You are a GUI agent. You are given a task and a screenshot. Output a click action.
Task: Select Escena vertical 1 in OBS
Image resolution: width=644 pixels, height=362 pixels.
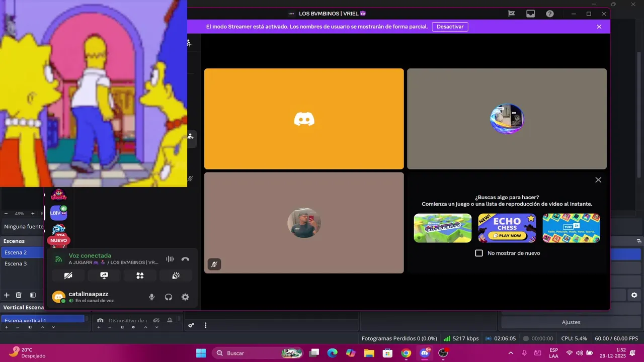(43, 319)
